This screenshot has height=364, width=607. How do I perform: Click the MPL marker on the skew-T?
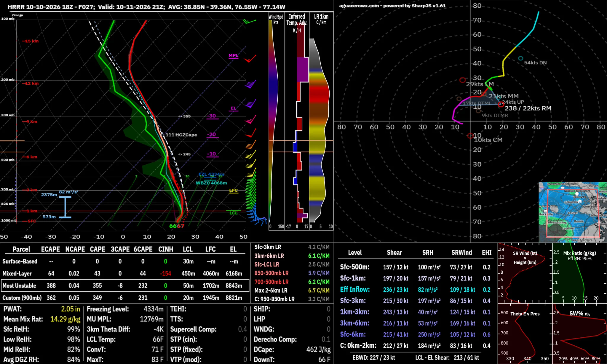[x=233, y=56]
